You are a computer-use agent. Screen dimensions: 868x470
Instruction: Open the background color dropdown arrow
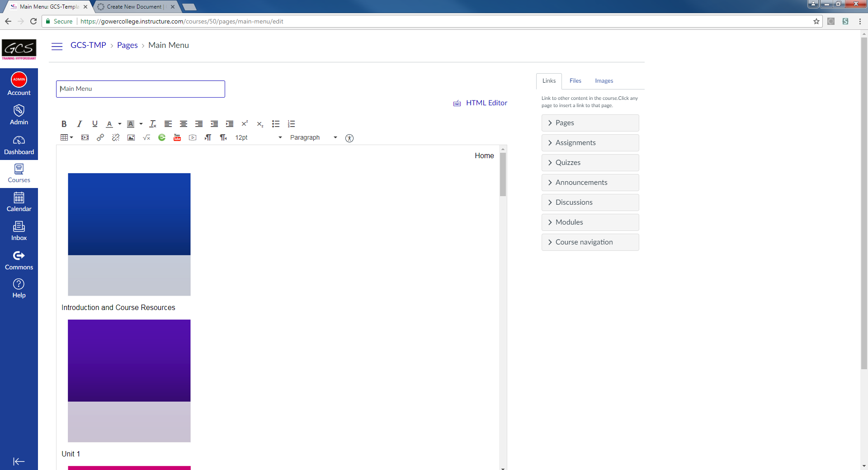click(141, 124)
